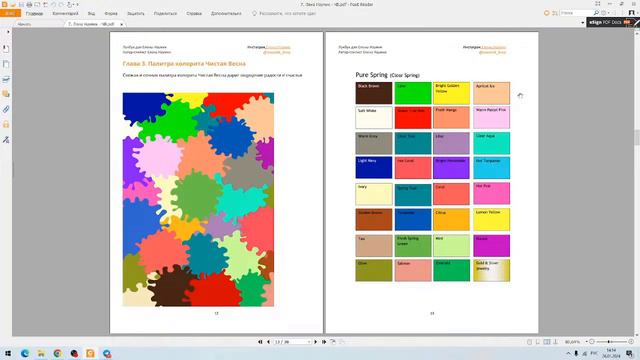The image size is (640, 360).
Task: Expand the left navigation panel arrow
Action: coord(8,32)
